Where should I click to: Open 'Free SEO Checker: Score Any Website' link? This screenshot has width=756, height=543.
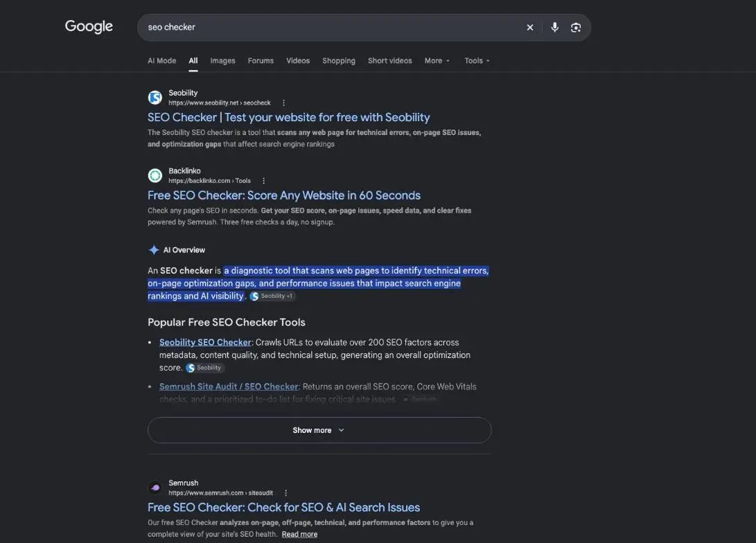[x=284, y=195]
